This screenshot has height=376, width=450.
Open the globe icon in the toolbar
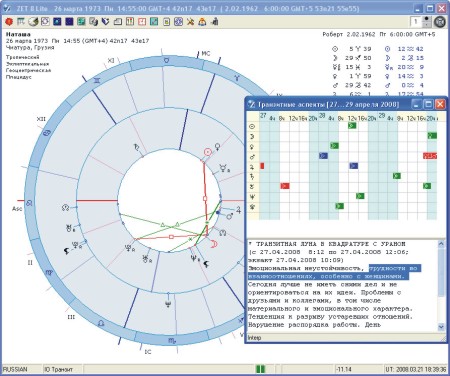point(33,22)
